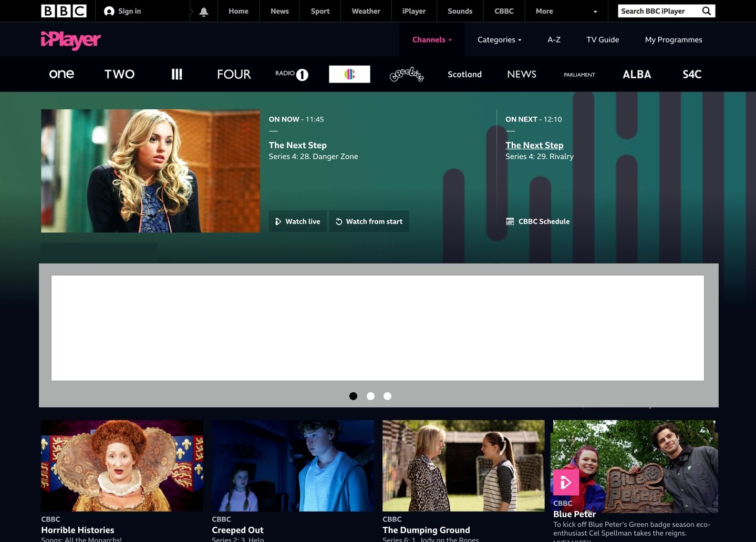Select the BBC Three channel icon
The height and width of the screenshot is (542, 756).
(x=177, y=74)
